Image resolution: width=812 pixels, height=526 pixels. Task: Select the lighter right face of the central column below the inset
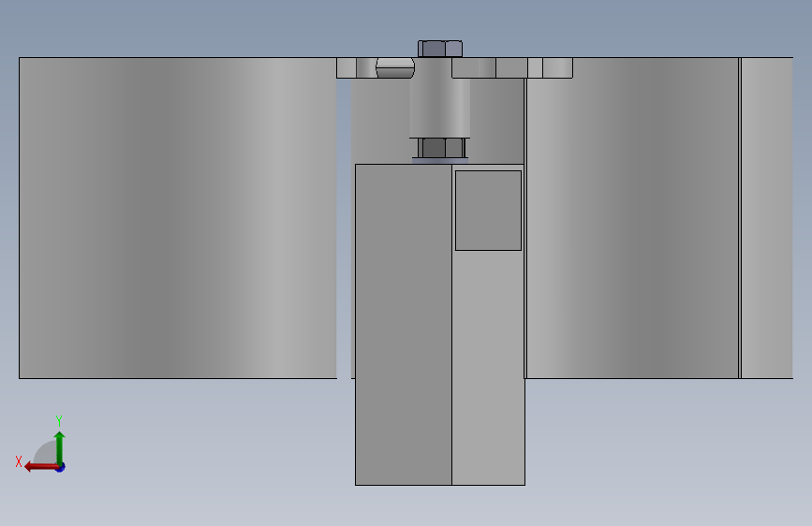click(488, 368)
